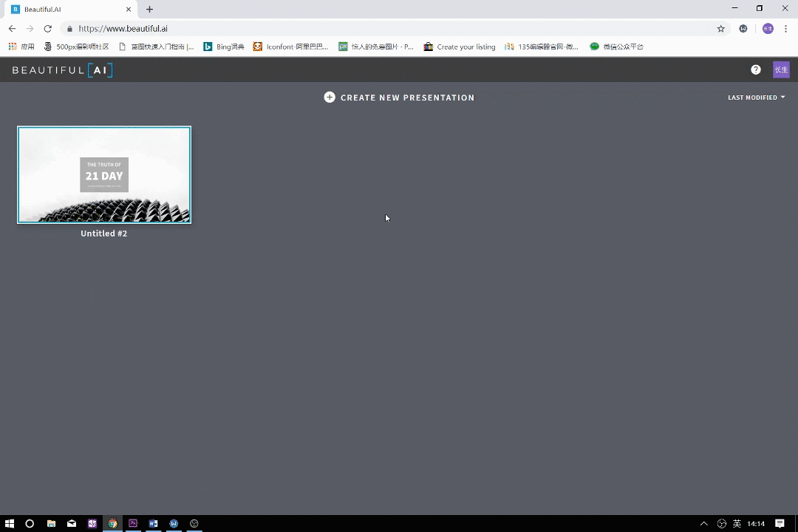Open the WeChat public platform bookmark
798x532 pixels.
pos(617,47)
